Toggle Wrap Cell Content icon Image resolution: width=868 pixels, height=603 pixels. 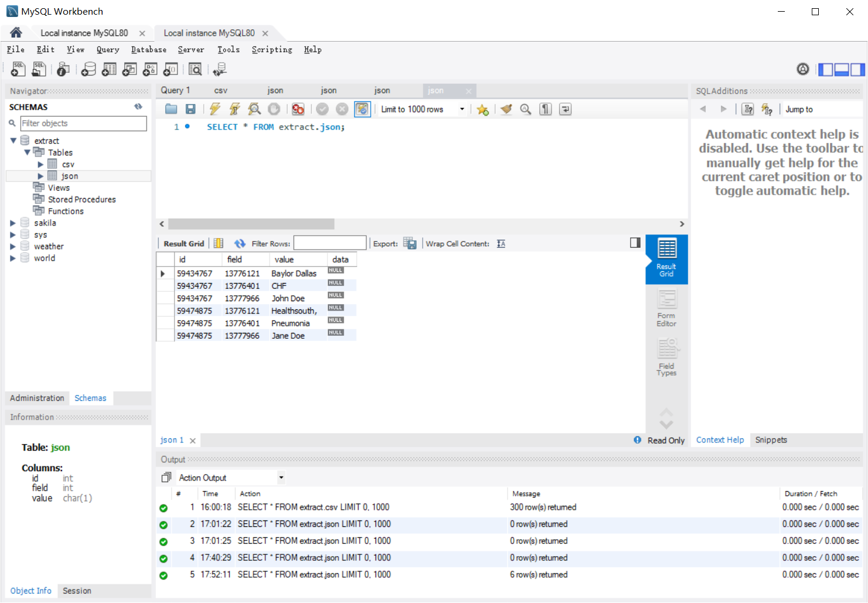[x=501, y=244]
